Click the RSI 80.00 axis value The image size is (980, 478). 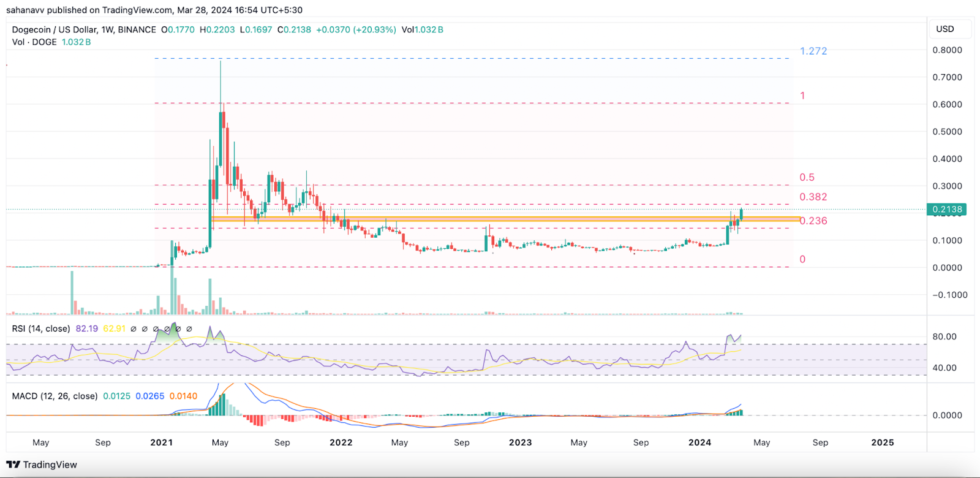coord(944,336)
